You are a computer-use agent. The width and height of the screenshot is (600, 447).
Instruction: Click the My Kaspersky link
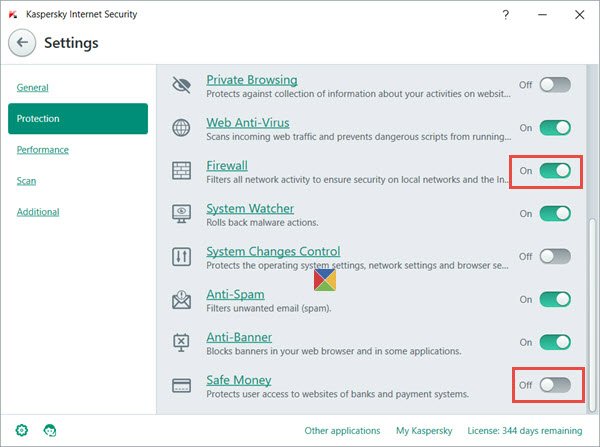coord(423,431)
